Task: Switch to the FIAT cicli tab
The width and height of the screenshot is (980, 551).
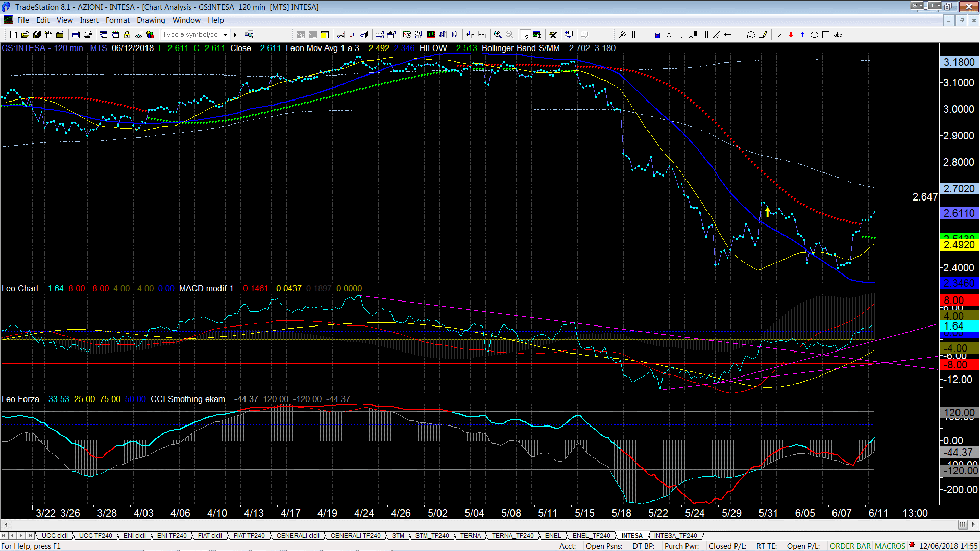Action: click(x=210, y=536)
